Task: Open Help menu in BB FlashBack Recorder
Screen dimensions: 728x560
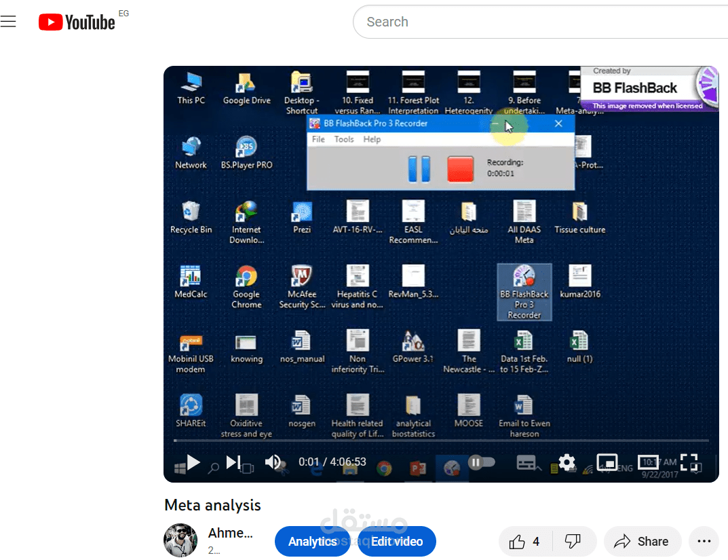Action: click(372, 139)
